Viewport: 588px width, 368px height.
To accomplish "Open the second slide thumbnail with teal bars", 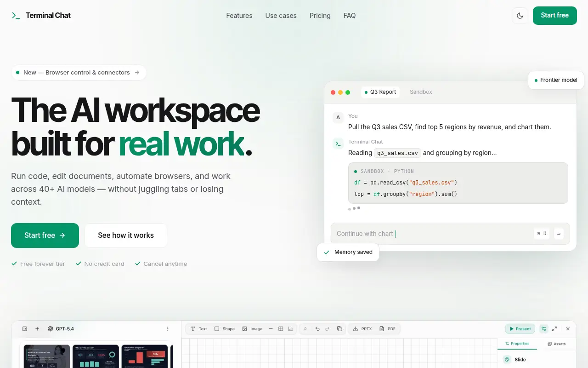I will (96, 356).
